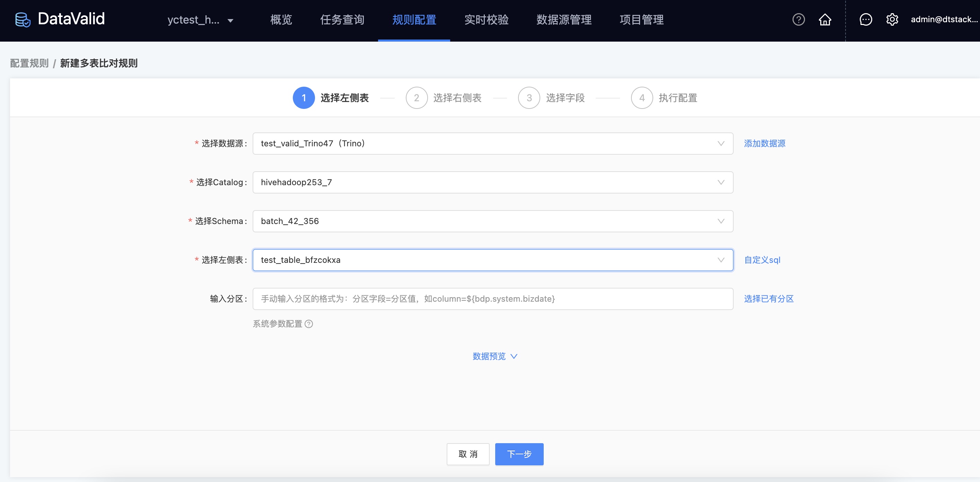
Task: Click the test_table_bfzcokxa table value
Action: click(300, 260)
